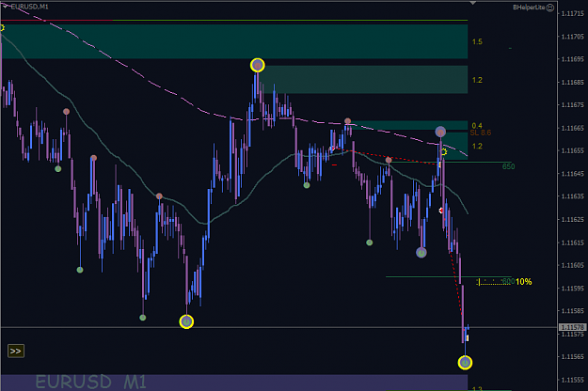Image resolution: width=588 pixels, height=391 pixels.
Task: Click the 800 level label
Action: (x=508, y=281)
